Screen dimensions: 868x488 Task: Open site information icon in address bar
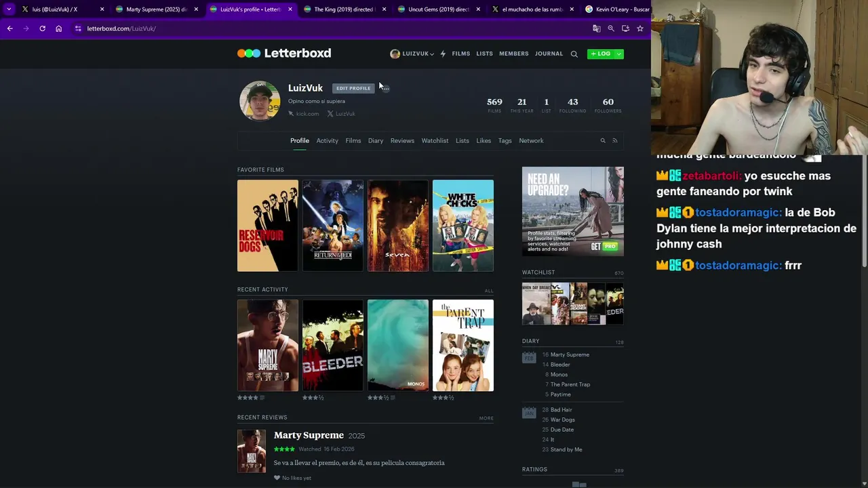[x=78, y=28]
